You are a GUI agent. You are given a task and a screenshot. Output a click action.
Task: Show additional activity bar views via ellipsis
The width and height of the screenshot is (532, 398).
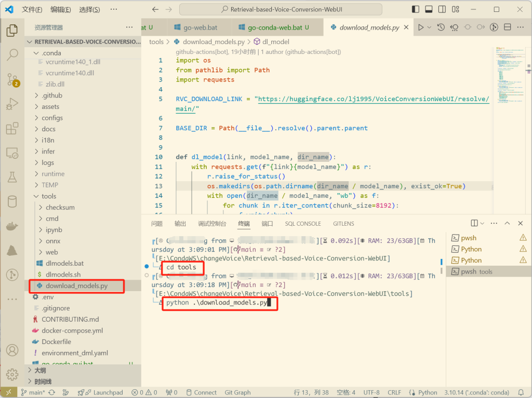12,299
